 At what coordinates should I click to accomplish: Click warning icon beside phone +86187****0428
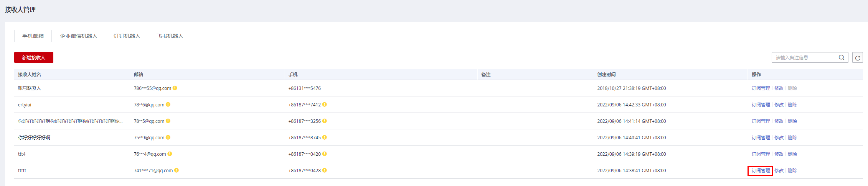pyautogui.click(x=325, y=170)
